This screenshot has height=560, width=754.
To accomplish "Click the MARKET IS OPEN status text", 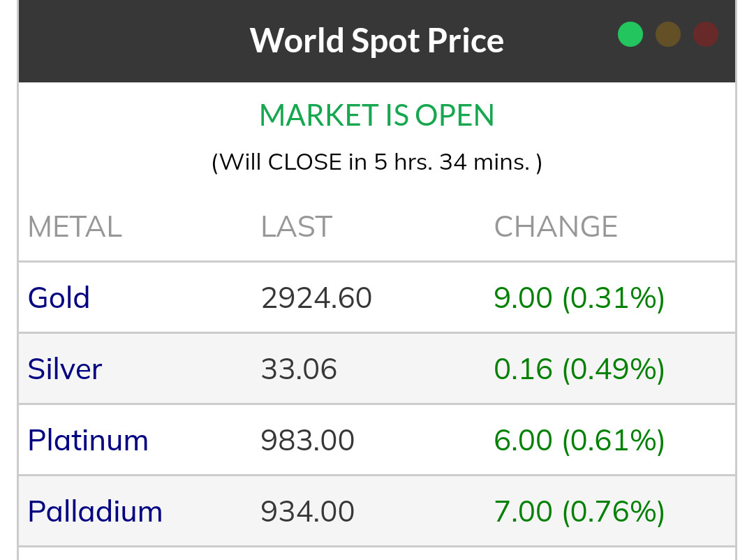I will click(377, 116).
